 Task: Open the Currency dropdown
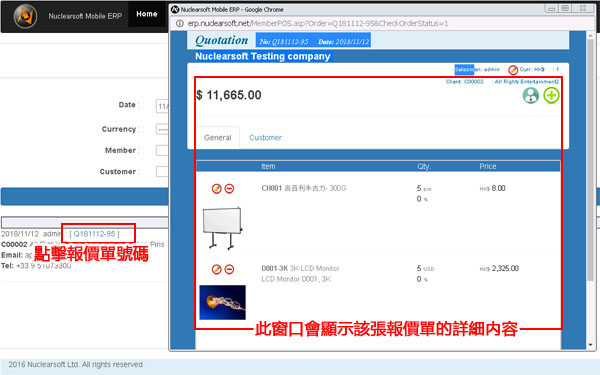click(162, 129)
